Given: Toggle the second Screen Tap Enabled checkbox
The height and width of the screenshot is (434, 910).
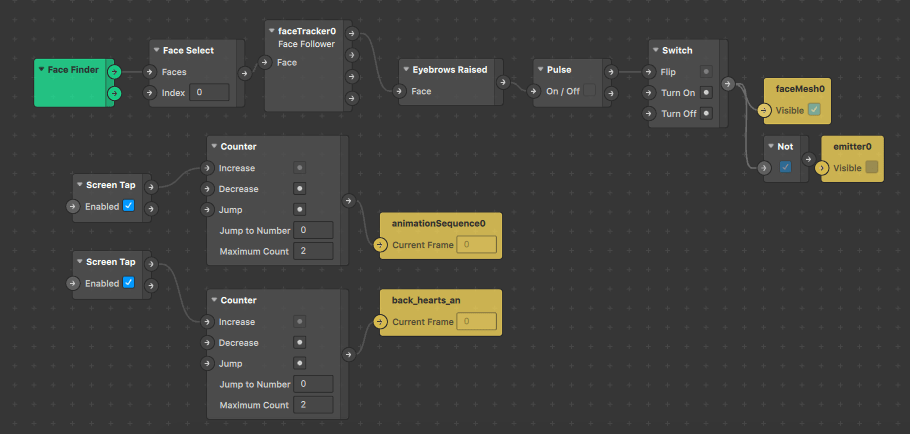Looking at the screenshot, I should coord(128,283).
